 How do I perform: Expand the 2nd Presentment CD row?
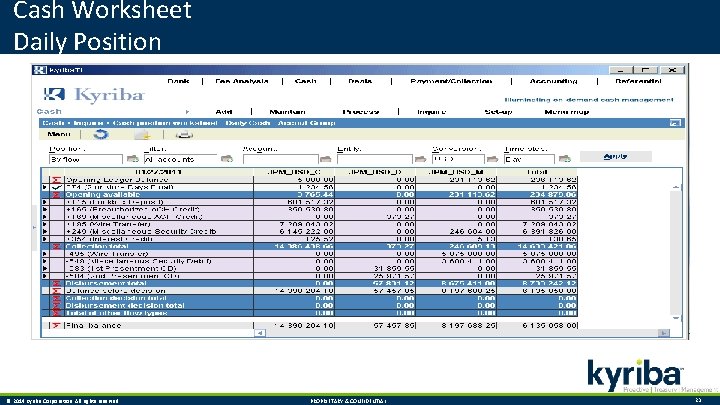tap(45, 276)
